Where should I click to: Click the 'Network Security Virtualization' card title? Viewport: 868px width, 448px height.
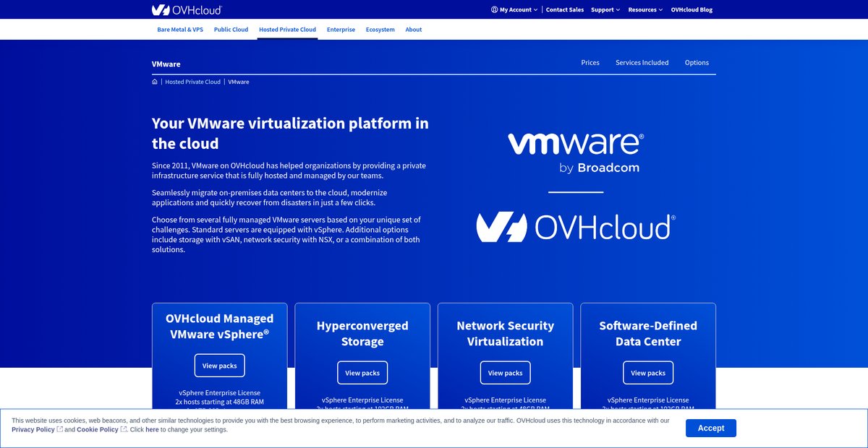506,333
